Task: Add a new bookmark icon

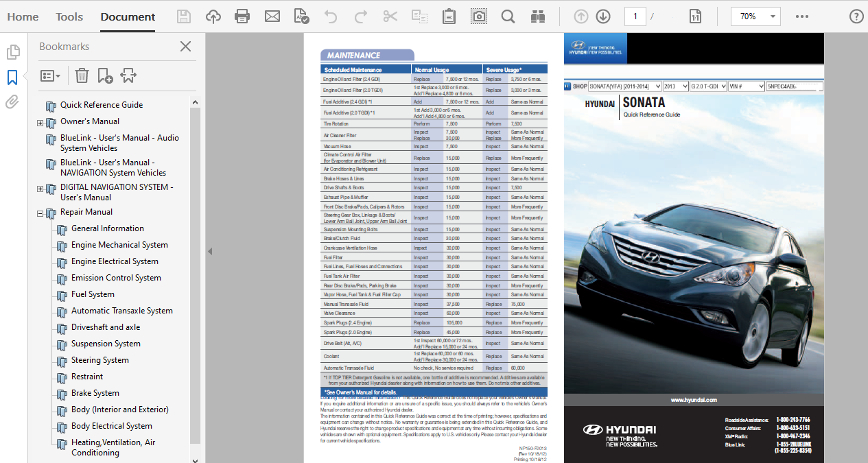Action: [105, 75]
